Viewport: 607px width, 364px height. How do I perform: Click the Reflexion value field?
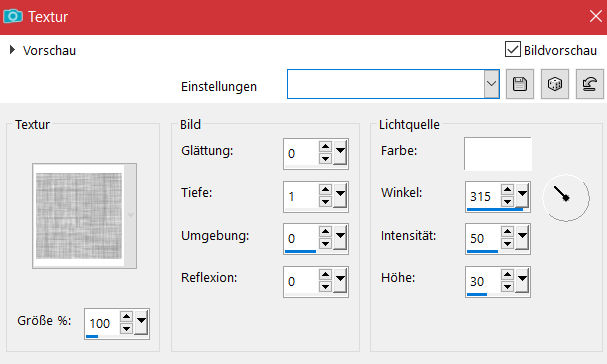301,281
